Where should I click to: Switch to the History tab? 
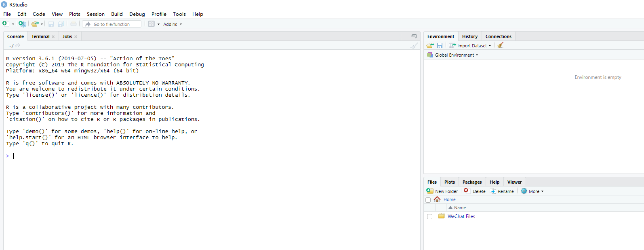click(x=470, y=36)
